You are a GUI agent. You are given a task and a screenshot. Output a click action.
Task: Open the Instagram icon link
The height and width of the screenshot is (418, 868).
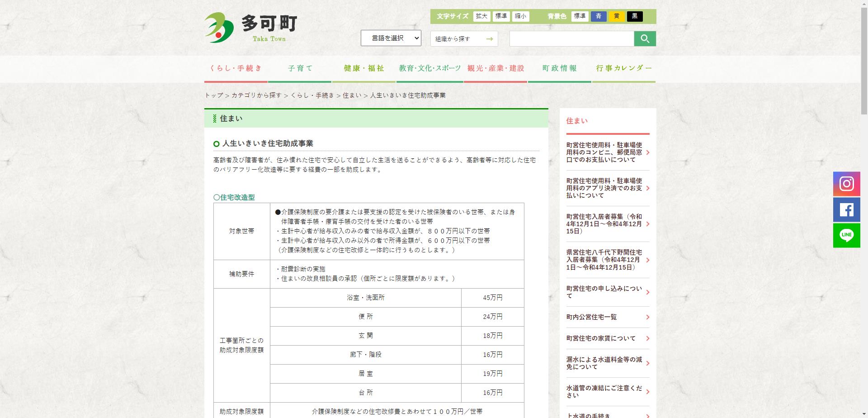[846, 184]
